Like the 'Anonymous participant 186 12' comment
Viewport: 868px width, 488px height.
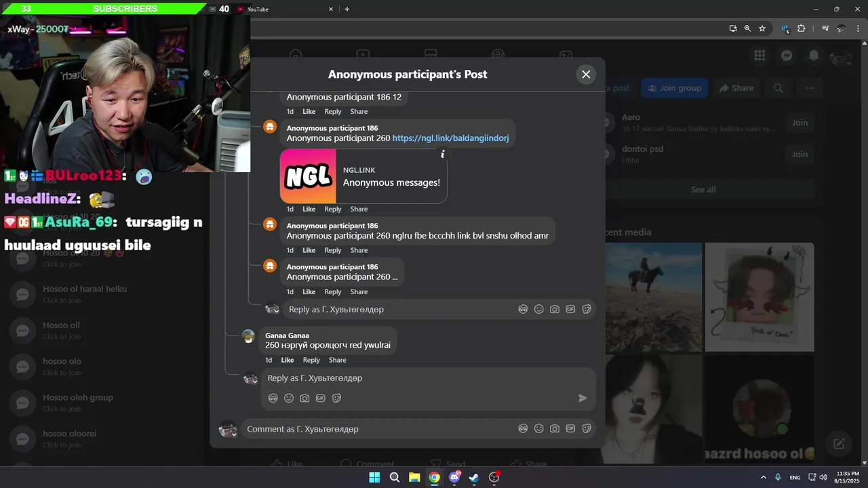(x=309, y=112)
